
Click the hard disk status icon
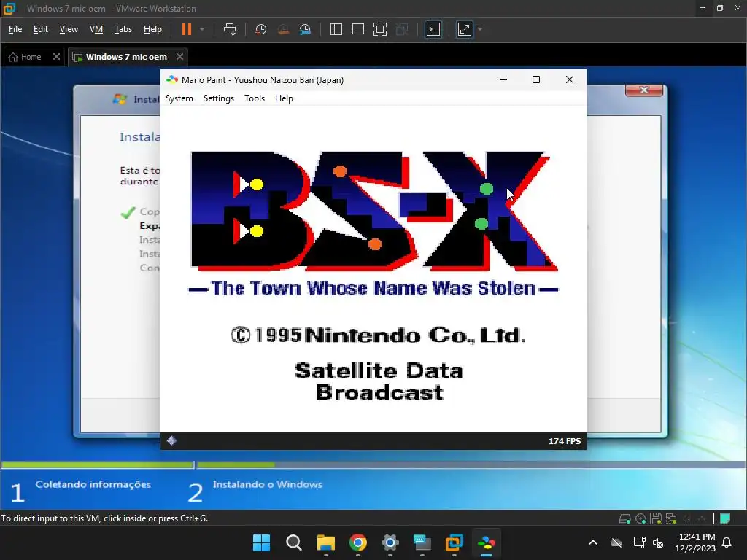pyautogui.click(x=624, y=518)
